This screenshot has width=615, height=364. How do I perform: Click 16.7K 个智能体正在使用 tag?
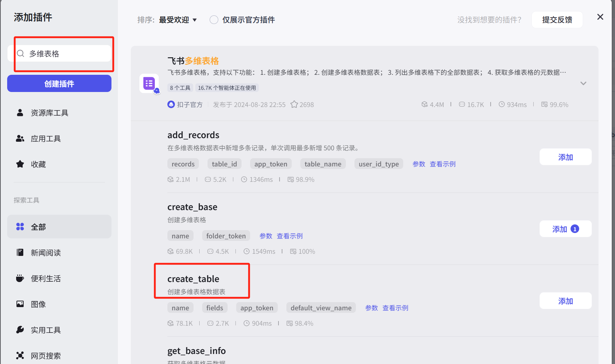[227, 88]
